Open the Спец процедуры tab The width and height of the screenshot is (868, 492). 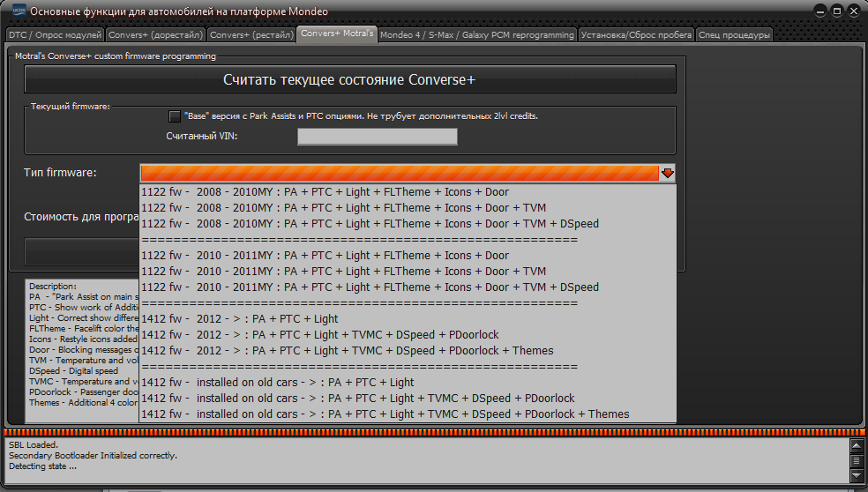coord(734,35)
